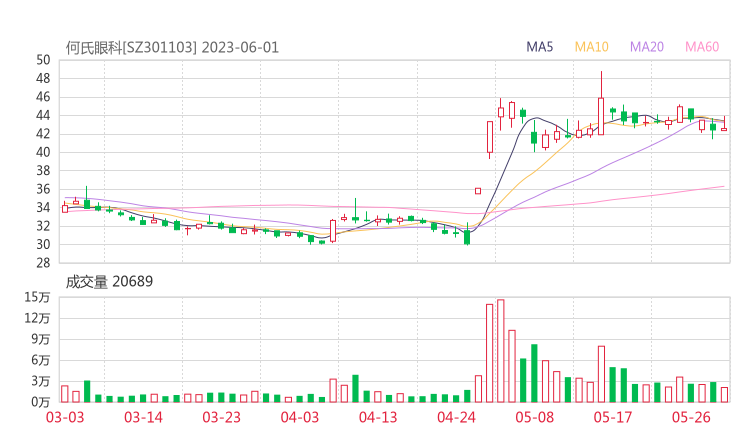Select the MA10 legend label
Image resolution: width=740 pixels, height=440 pixels.
[591, 47]
